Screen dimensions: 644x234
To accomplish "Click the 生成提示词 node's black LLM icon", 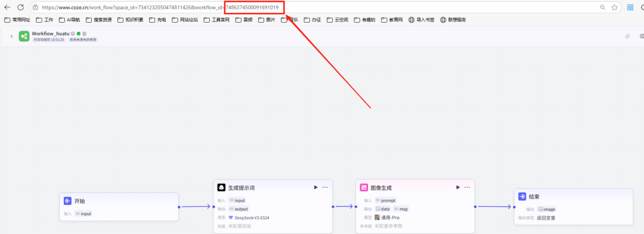I will point(221,188).
